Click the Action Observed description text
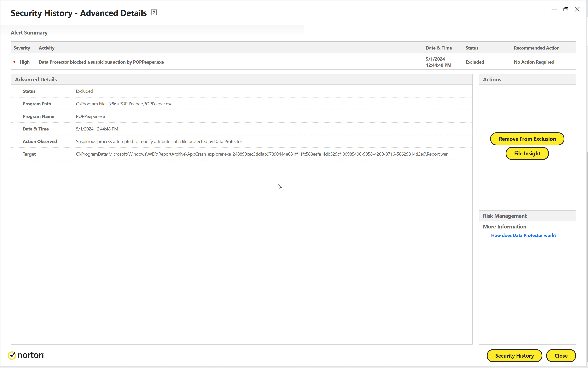Image resolution: width=588 pixels, height=368 pixels. coord(159,141)
